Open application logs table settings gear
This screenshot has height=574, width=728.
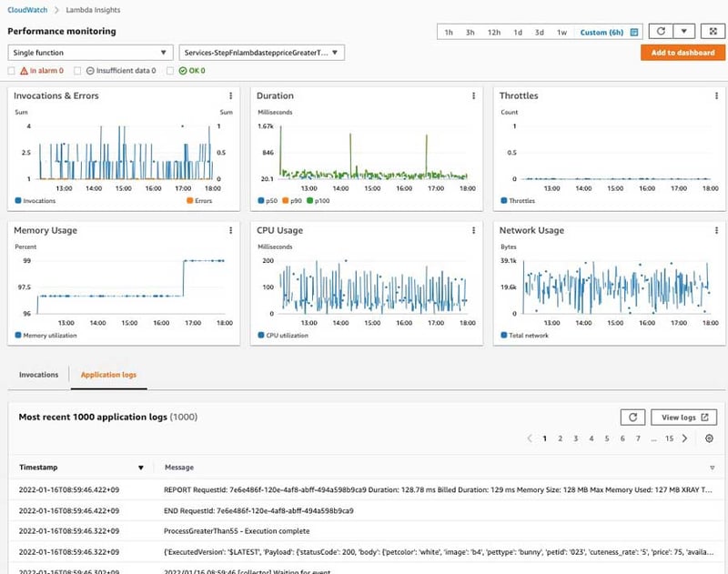pos(709,438)
